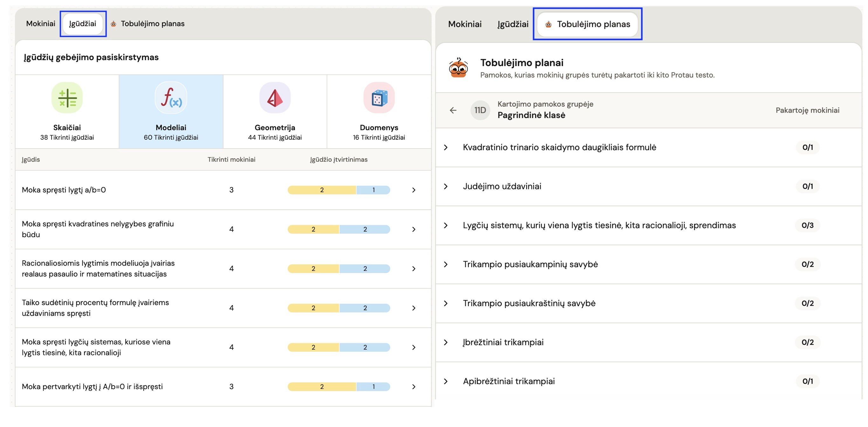Switch to the right panel's Įgūdžiai tab

(x=513, y=24)
